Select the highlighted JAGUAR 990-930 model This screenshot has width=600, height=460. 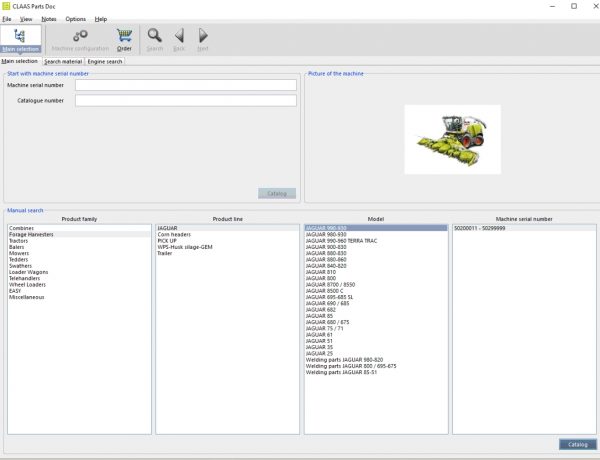point(376,228)
